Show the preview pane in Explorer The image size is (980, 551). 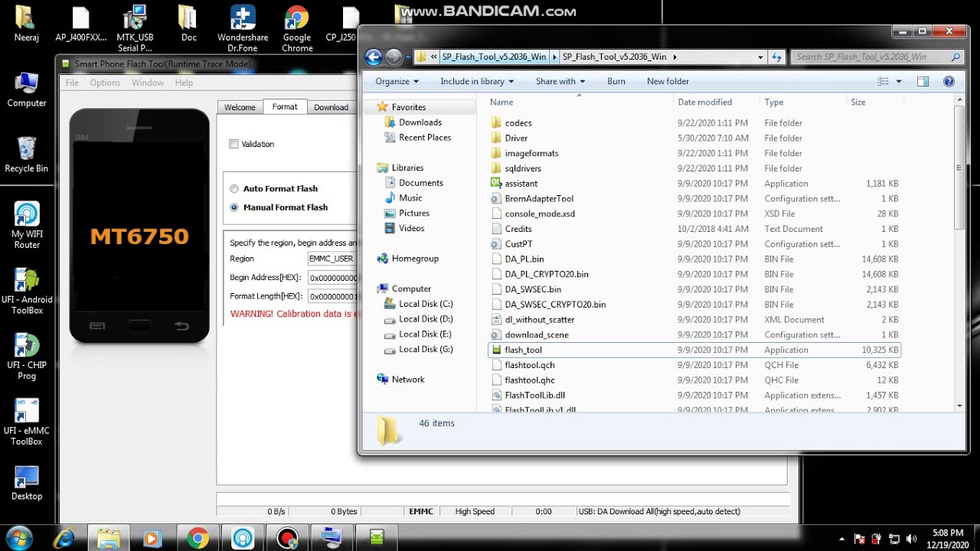923,81
